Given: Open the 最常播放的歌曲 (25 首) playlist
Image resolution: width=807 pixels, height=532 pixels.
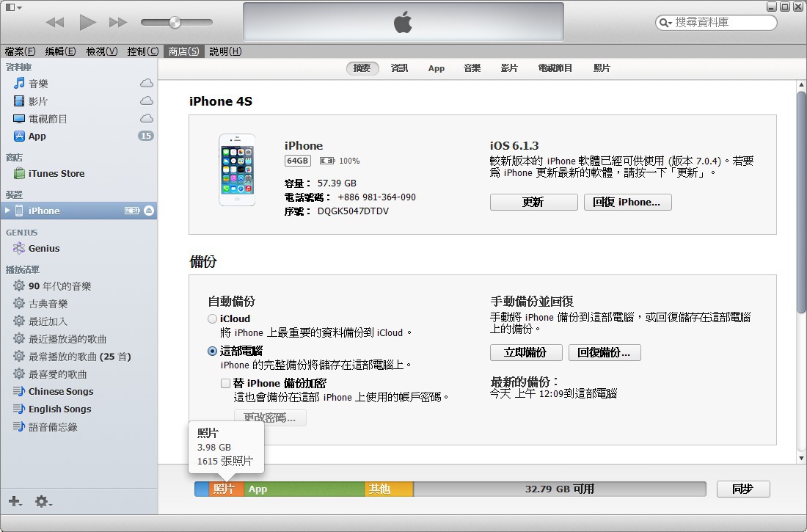Looking at the screenshot, I should pyautogui.click(x=78, y=357).
